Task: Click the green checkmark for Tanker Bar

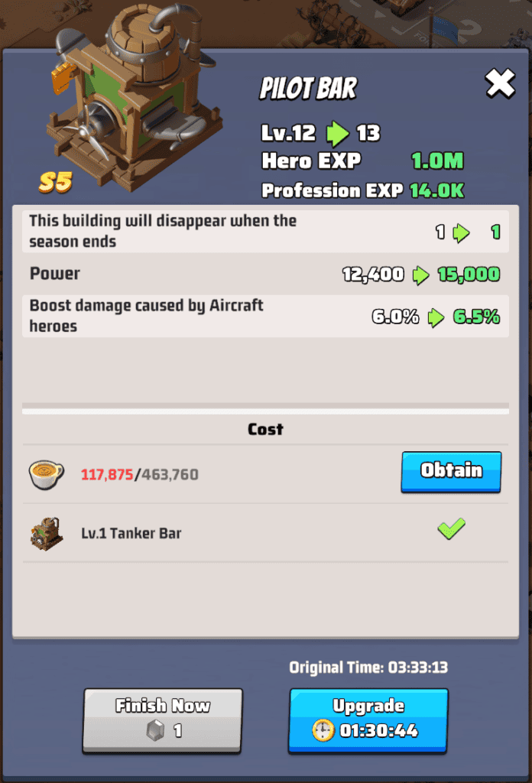Action: tap(451, 529)
